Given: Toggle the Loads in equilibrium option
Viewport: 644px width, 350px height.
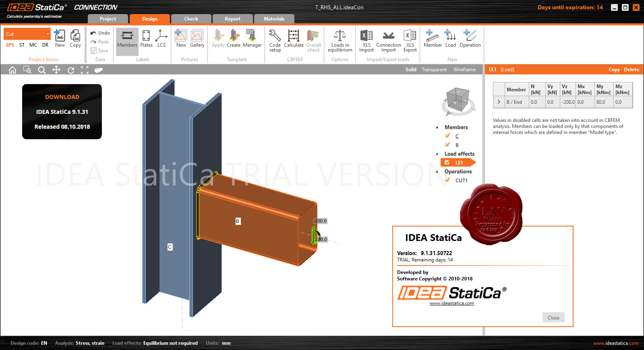Looking at the screenshot, I should 340,41.
